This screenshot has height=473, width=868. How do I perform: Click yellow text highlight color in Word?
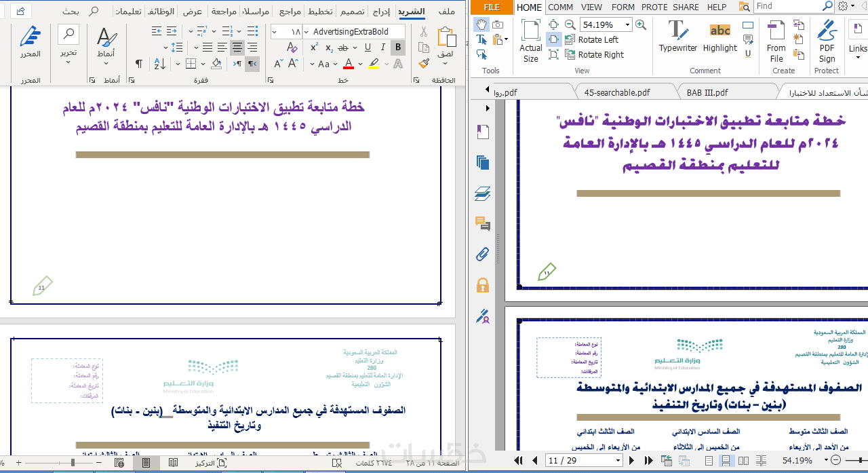tap(374, 64)
